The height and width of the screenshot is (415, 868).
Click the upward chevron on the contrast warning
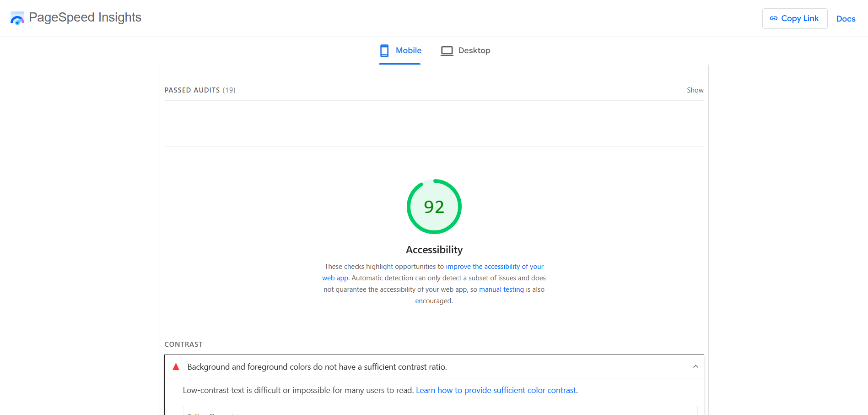[695, 366]
